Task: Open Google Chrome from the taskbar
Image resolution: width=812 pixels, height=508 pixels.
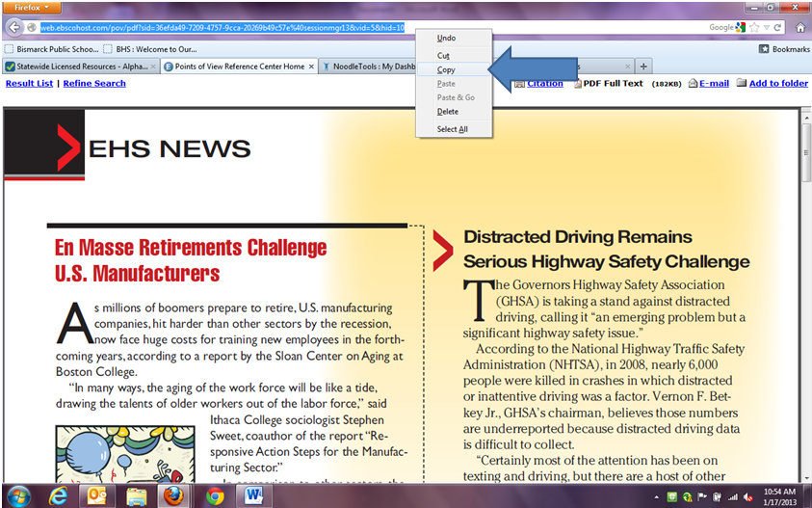Action: [x=214, y=495]
